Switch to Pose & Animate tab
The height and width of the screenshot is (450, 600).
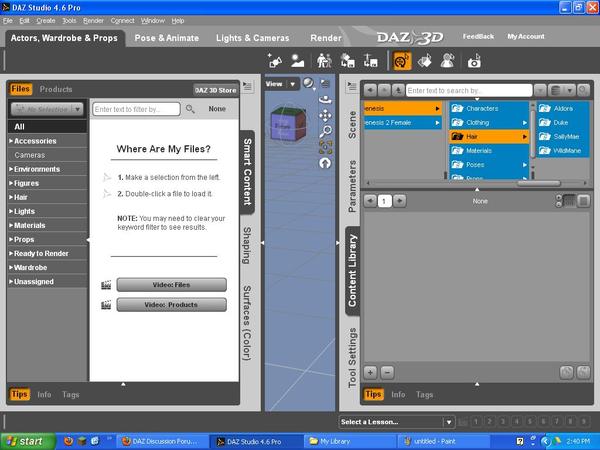coord(166,38)
